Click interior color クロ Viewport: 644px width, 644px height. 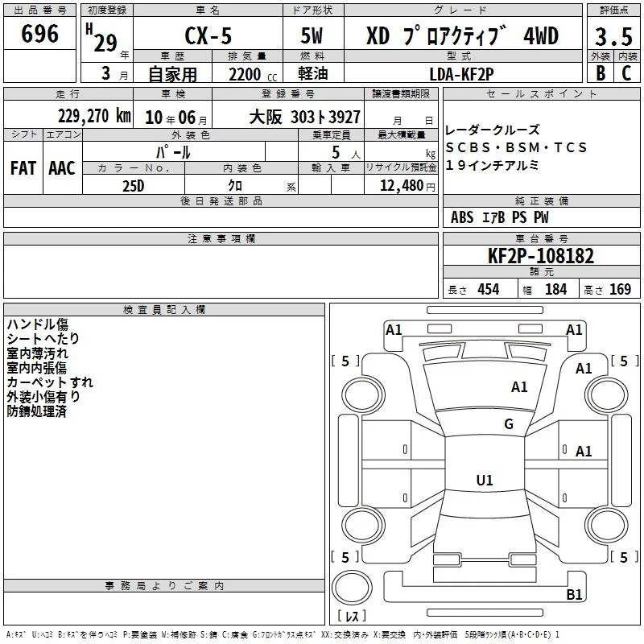235,186
